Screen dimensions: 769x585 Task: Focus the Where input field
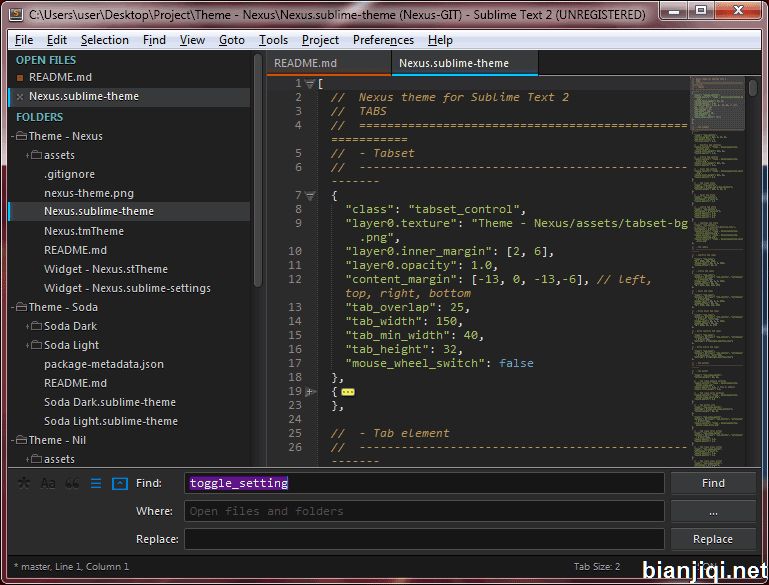coord(424,511)
